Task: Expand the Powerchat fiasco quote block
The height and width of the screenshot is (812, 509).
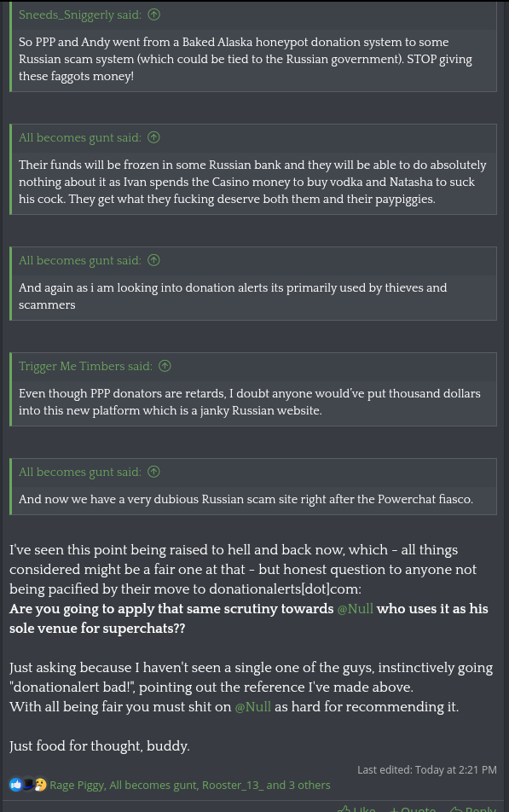Action: click(253, 499)
